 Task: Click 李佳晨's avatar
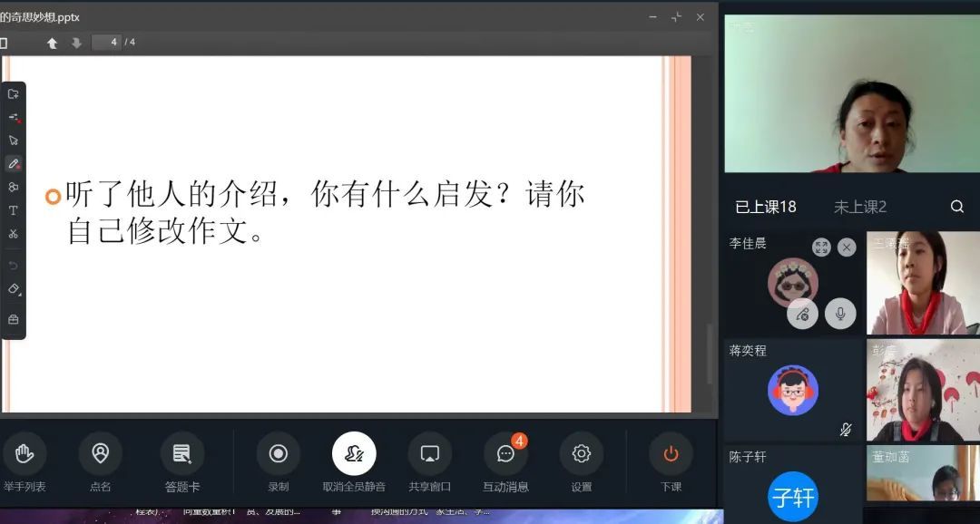(x=792, y=282)
